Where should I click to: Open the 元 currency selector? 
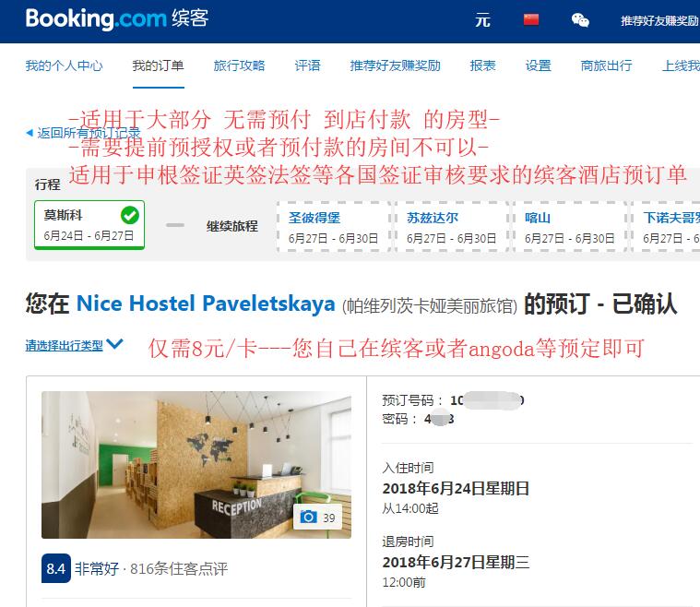[x=482, y=20]
